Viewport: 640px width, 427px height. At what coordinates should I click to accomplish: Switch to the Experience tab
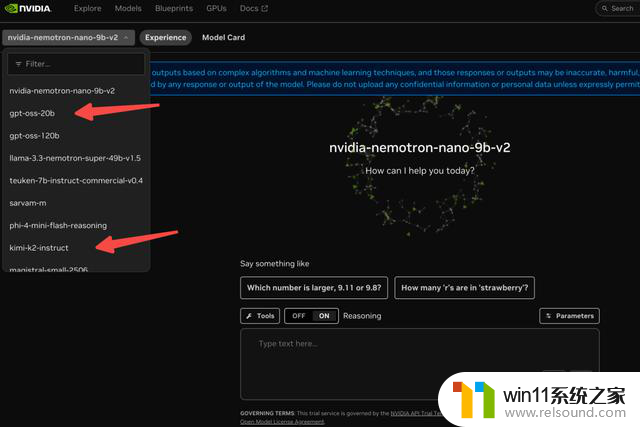(x=165, y=38)
